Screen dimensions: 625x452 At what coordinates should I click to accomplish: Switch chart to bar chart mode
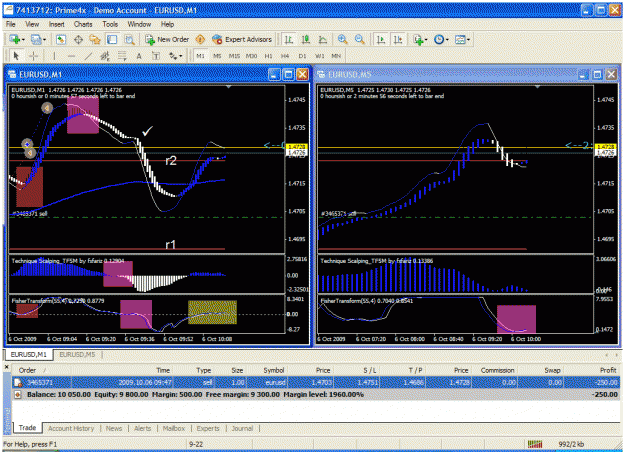289,39
